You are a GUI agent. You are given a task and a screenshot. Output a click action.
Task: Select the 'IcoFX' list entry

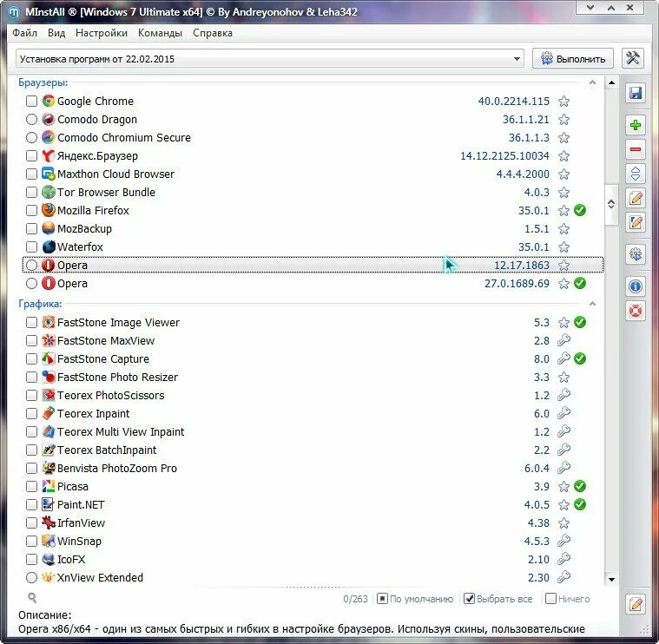[x=313, y=559]
